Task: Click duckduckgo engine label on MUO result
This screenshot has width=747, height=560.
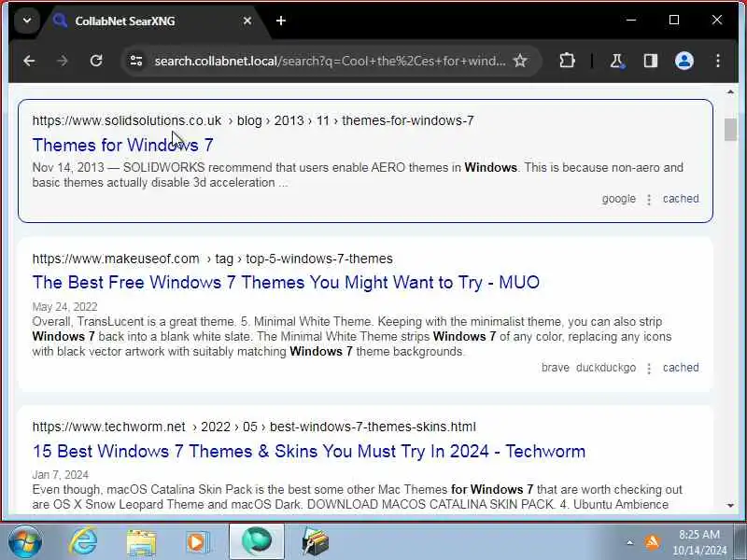Action: [606, 368]
